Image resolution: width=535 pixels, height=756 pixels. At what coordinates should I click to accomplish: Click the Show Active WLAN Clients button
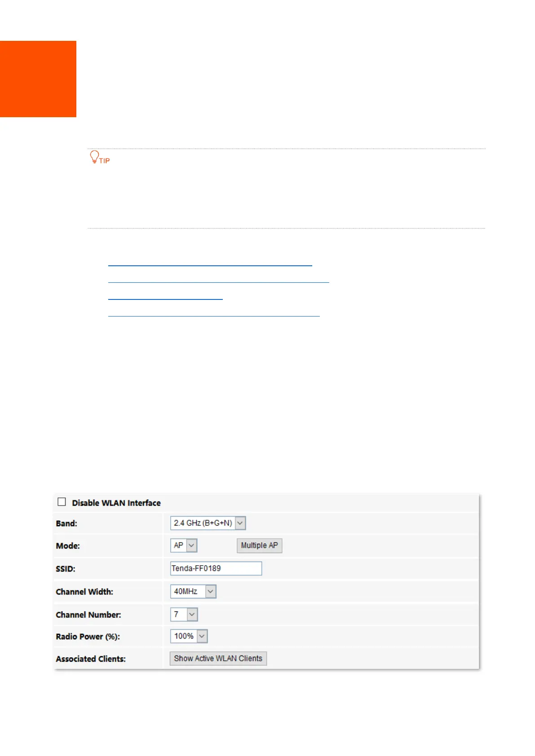(218, 659)
